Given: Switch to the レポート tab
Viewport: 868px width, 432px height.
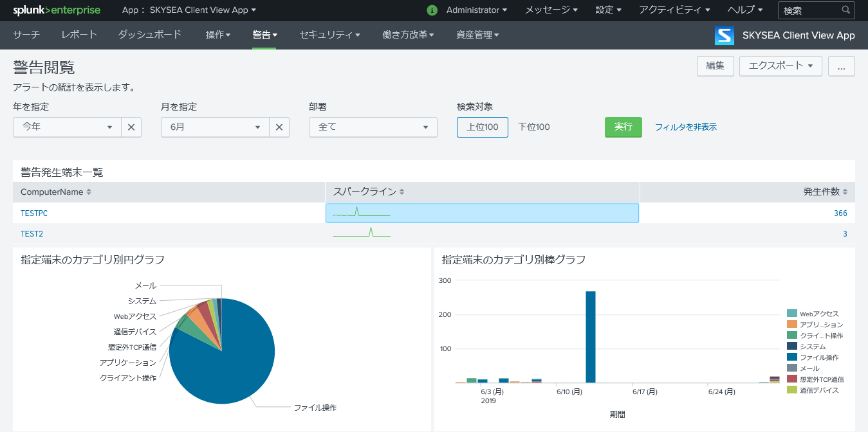Looking at the screenshot, I should (x=78, y=35).
